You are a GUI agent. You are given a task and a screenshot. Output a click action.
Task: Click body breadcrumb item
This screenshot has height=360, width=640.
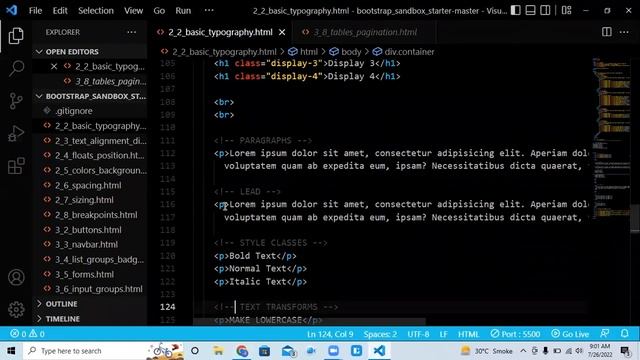(x=351, y=52)
